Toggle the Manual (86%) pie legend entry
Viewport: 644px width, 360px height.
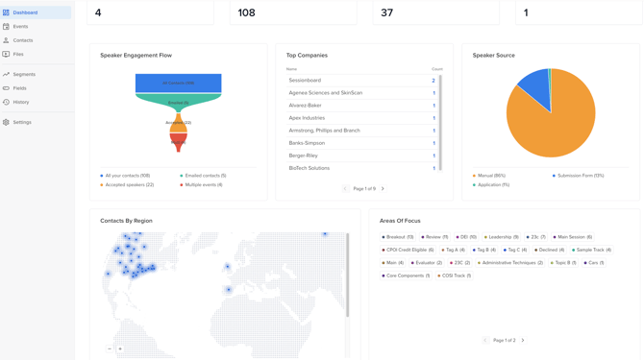click(x=489, y=176)
